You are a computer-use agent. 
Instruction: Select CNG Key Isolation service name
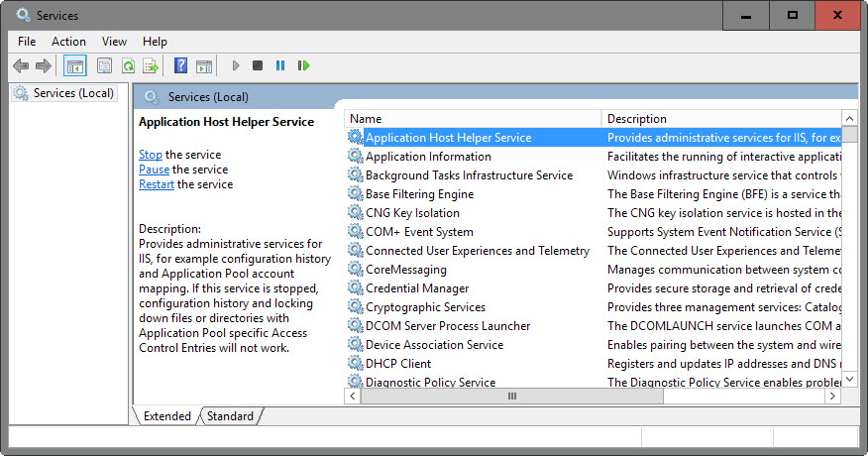412,213
